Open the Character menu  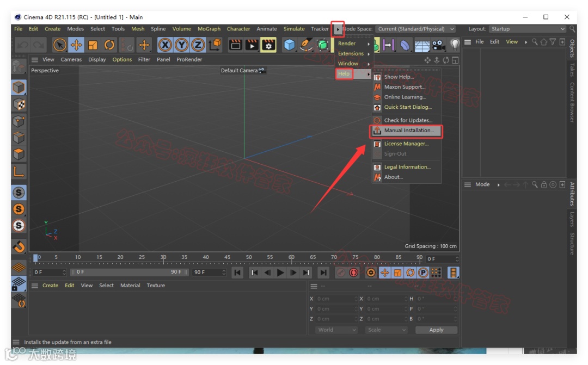point(238,29)
